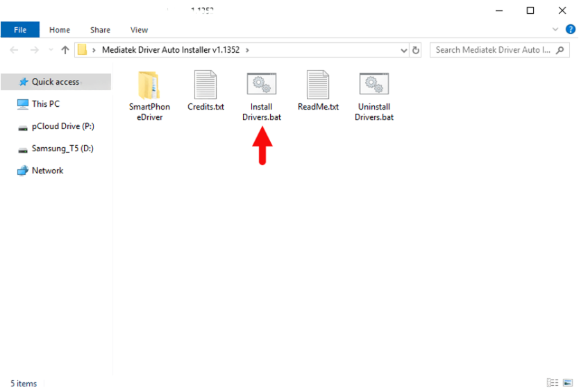Expand the breadcrumb root chevron

tap(94, 50)
